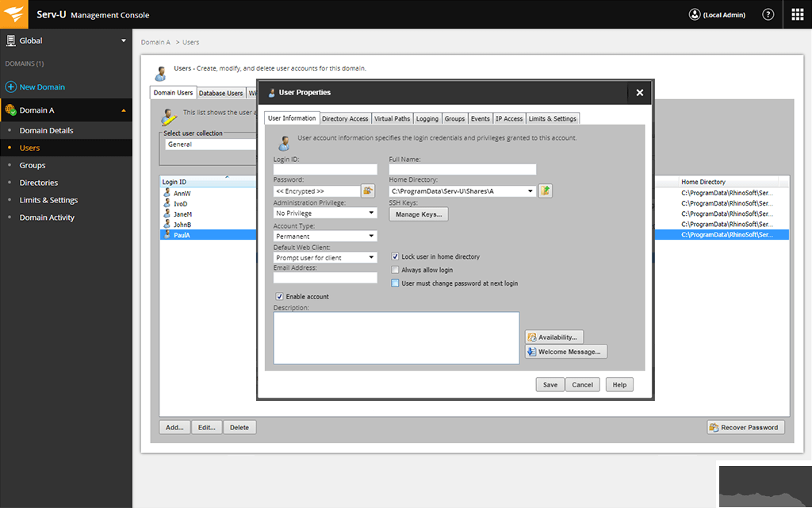Toggle Lock user in home directory
This screenshot has height=508, width=812.
coord(395,256)
